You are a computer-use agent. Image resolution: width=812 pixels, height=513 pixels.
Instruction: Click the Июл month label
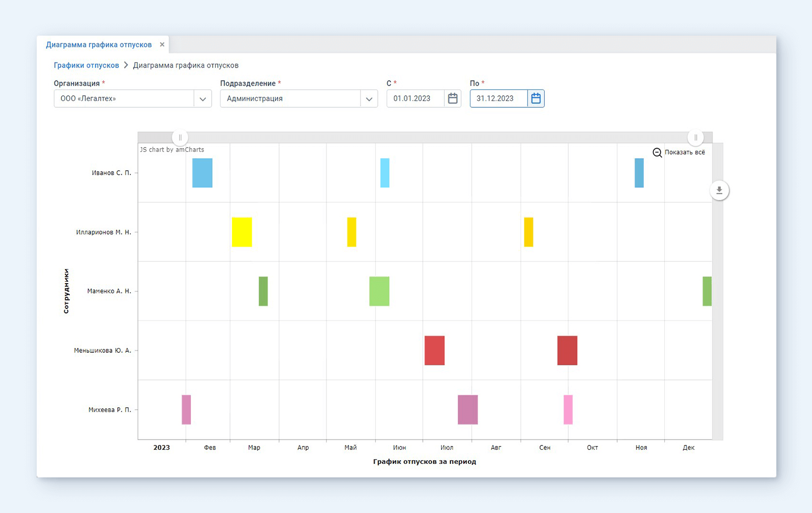tap(447, 448)
